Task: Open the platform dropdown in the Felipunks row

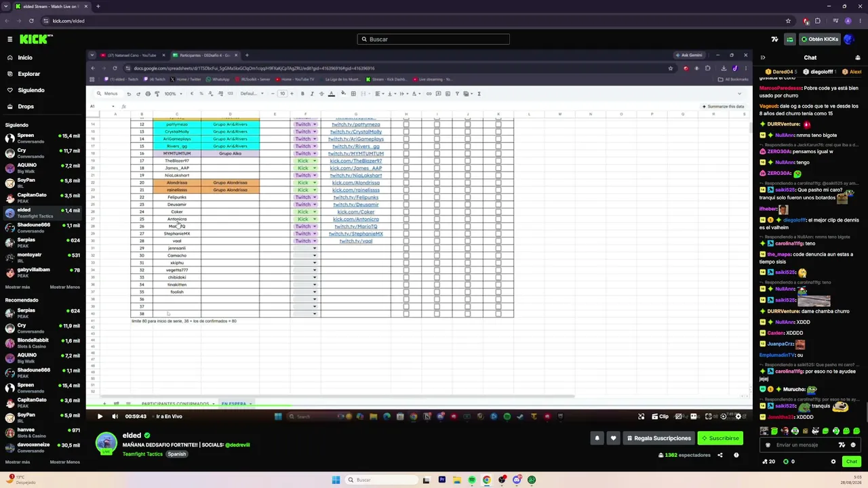Action: pos(305,197)
